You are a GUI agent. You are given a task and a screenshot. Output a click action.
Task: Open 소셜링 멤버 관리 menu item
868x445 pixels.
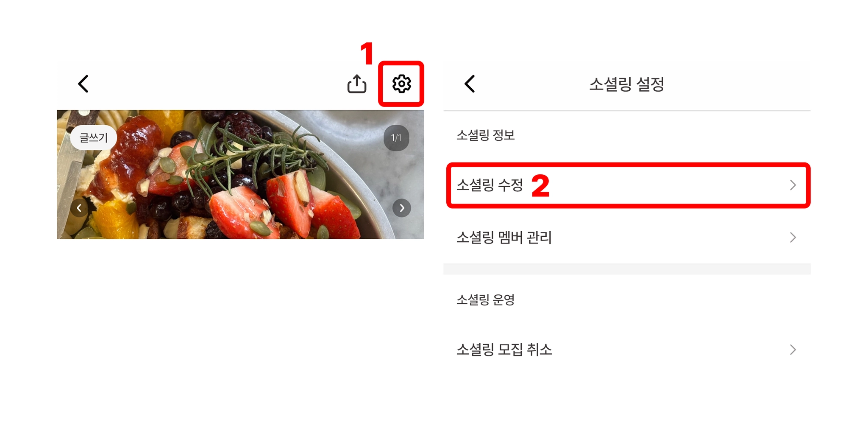pos(627,238)
